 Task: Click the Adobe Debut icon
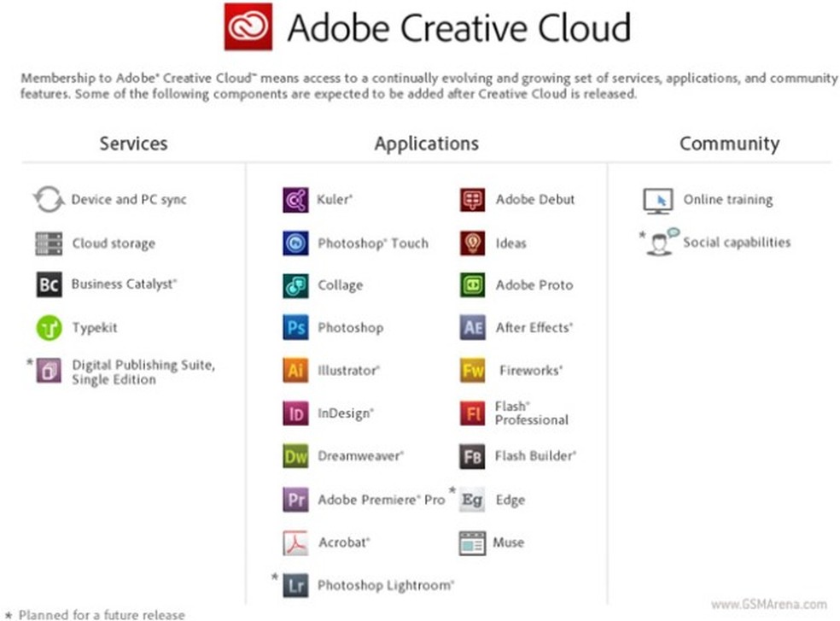point(473,200)
